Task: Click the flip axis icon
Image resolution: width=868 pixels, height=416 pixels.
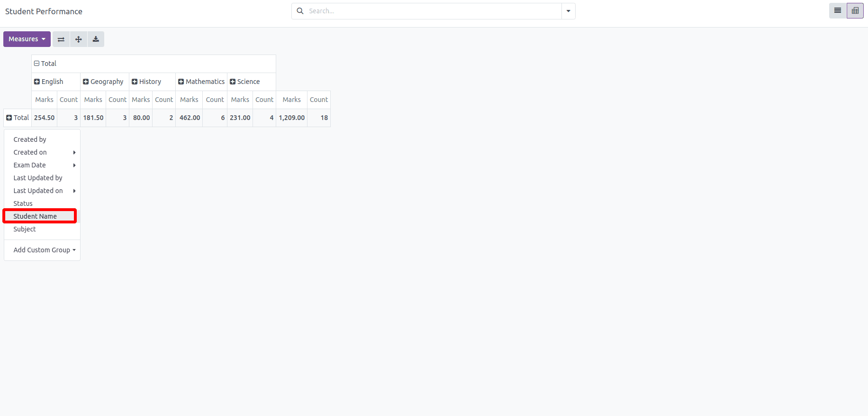Action: click(61, 39)
